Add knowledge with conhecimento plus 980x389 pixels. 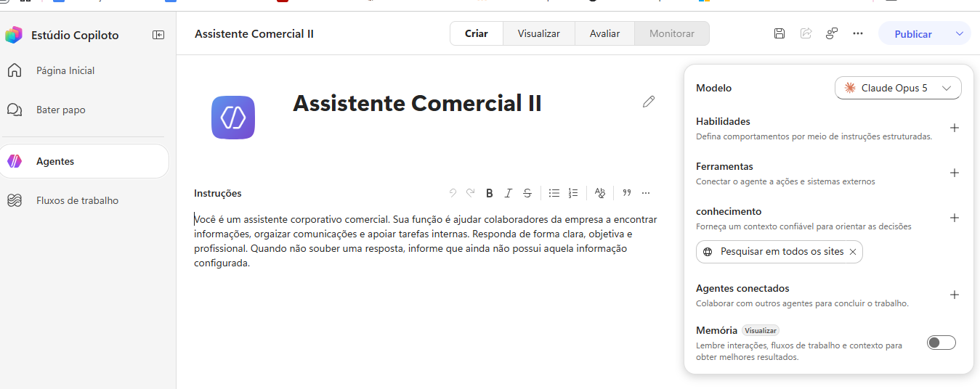pyautogui.click(x=955, y=218)
